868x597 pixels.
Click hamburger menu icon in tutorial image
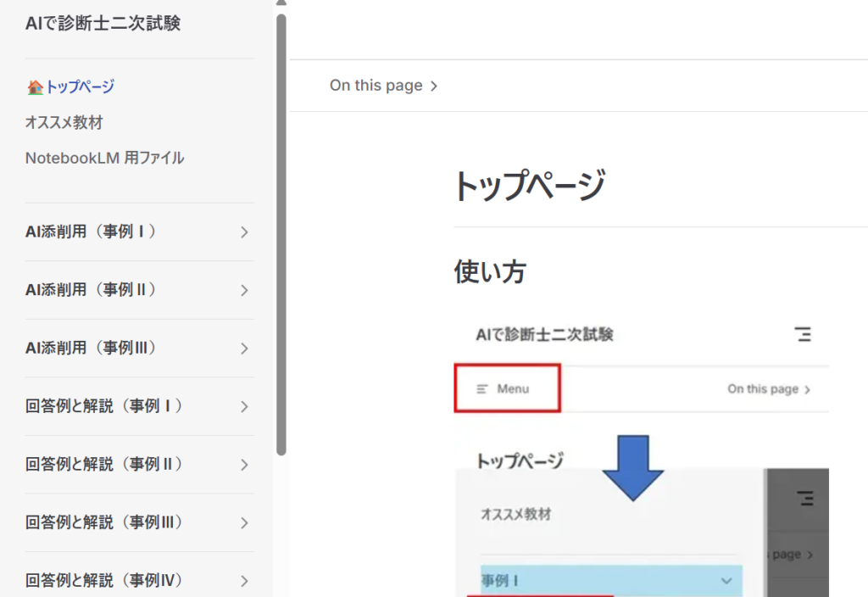pyautogui.click(x=803, y=334)
